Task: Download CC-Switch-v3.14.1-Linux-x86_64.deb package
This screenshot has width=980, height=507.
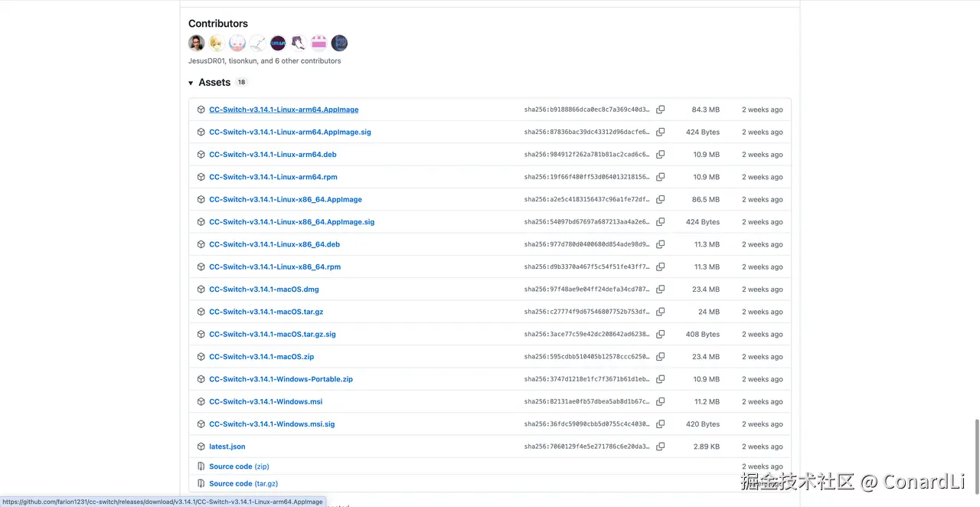Action: point(274,244)
